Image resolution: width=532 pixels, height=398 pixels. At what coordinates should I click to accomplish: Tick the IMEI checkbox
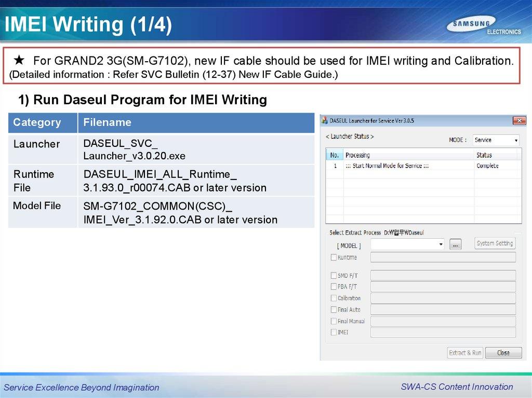(334, 332)
